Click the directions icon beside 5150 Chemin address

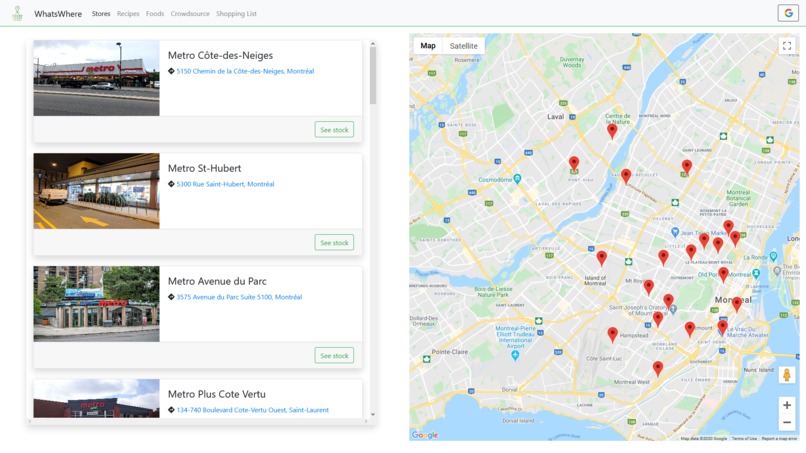pyautogui.click(x=171, y=71)
